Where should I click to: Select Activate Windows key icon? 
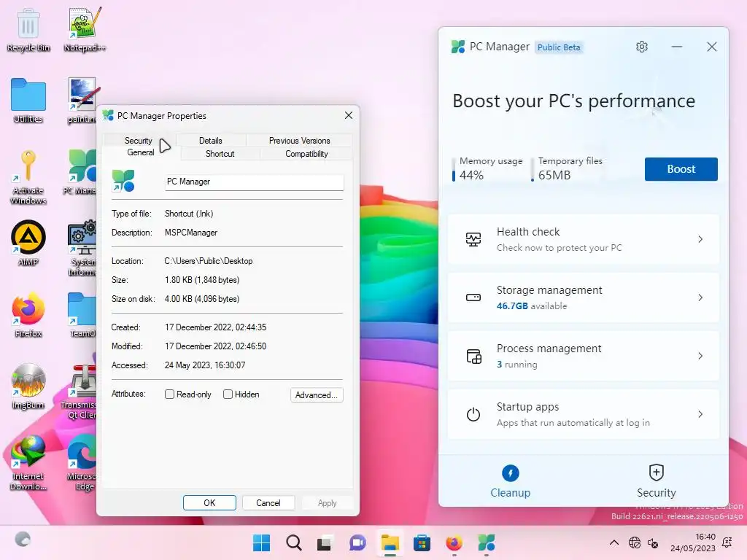[x=28, y=177]
